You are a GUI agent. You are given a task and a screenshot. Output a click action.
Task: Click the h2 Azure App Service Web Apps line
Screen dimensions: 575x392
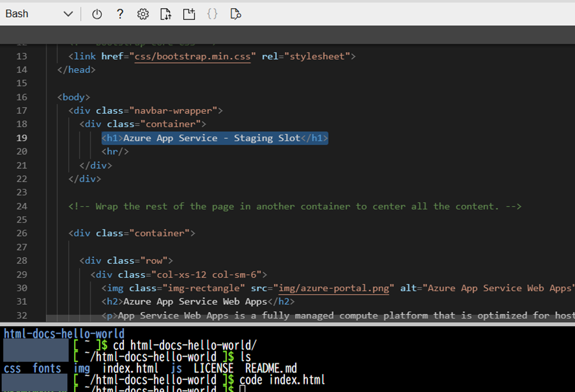[x=198, y=302]
